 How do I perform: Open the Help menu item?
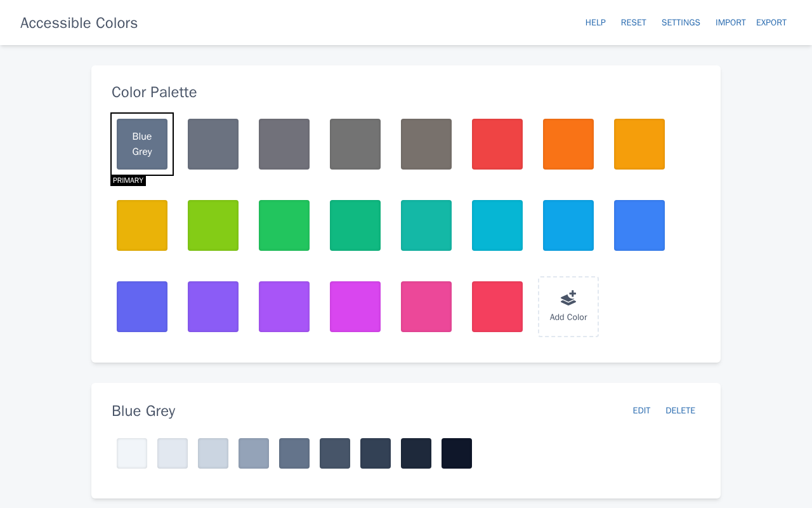tap(595, 23)
